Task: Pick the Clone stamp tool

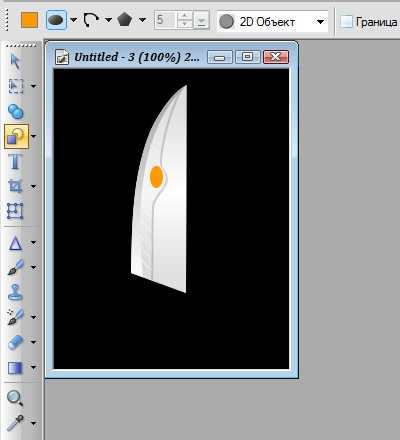Action: 15,292
